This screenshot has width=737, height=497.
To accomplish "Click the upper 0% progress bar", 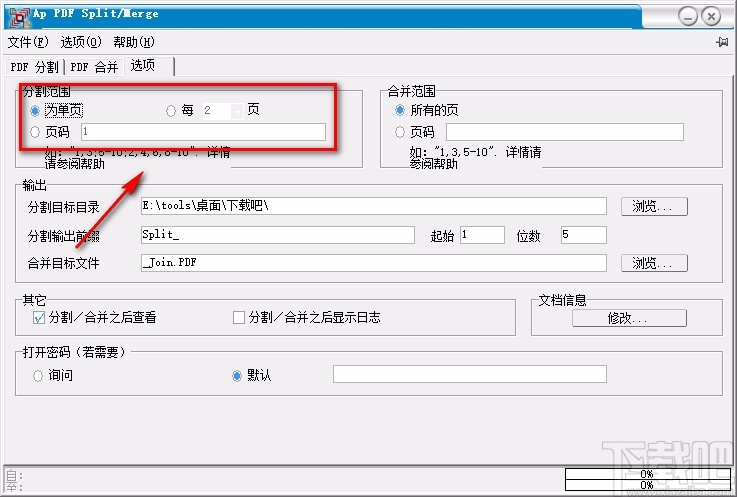I will [647, 473].
